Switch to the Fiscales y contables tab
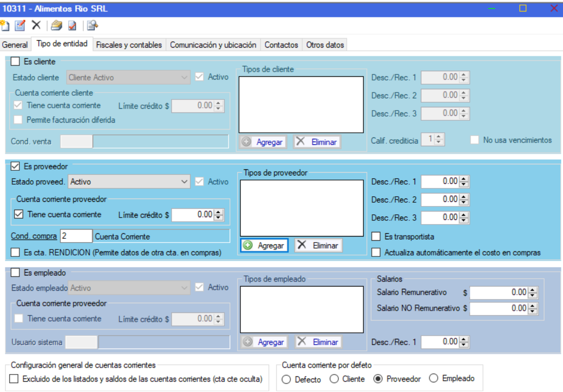Image resolution: width=563 pixels, height=392 pixels. click(129, 45)
